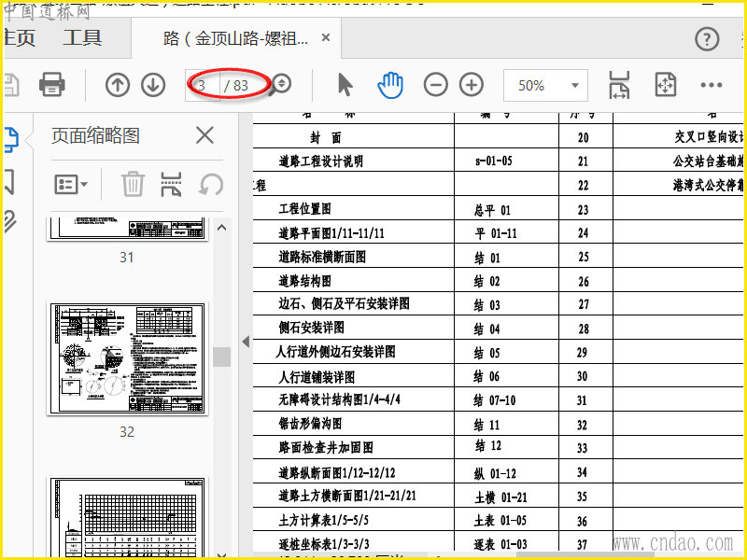Open more tools ellipsis menu
The image size is (747, 560).
point(712,85)
